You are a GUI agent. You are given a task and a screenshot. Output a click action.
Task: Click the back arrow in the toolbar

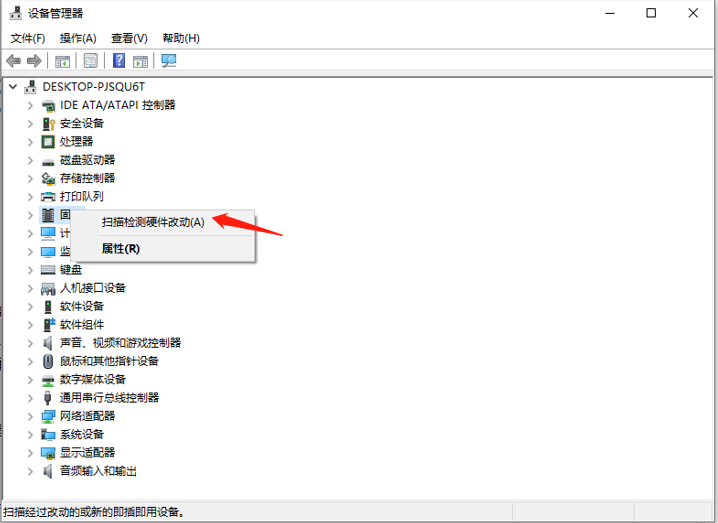coord(14,61)
